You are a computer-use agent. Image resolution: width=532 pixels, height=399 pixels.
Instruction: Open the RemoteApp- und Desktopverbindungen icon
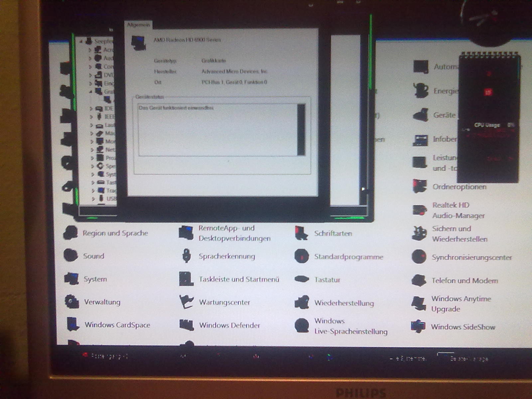186,233
